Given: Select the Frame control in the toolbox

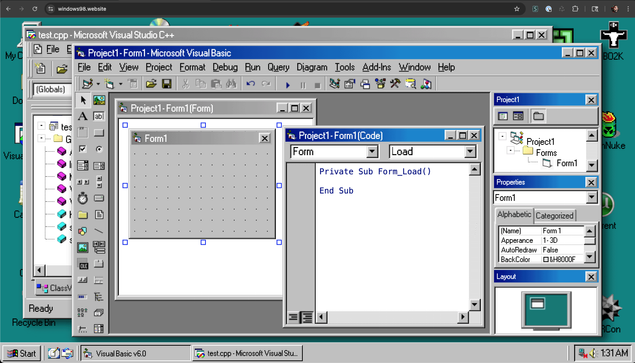Looking at the screenshot, I should (x=83, y=133).
